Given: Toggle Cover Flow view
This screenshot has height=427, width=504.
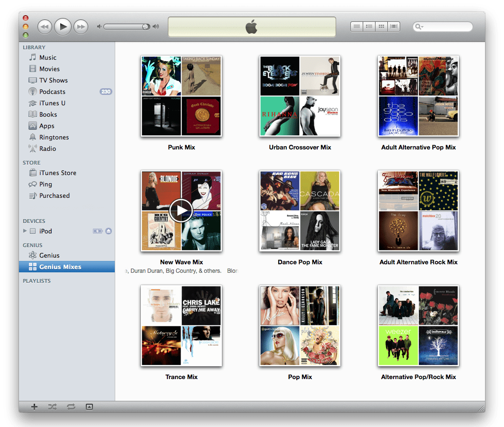Looking at the screenshot, I should coord(394,26).
